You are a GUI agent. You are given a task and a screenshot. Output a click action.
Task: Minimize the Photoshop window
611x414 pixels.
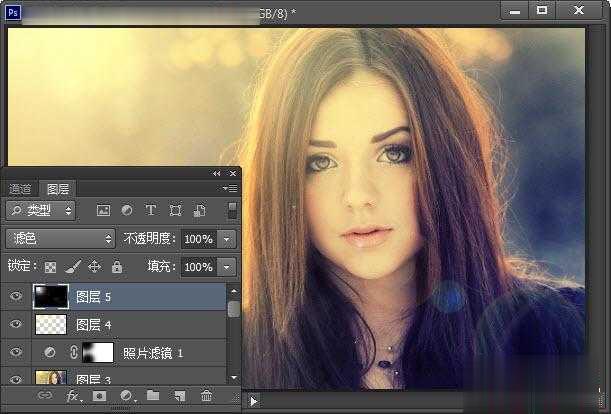click(x=515, y=12)
